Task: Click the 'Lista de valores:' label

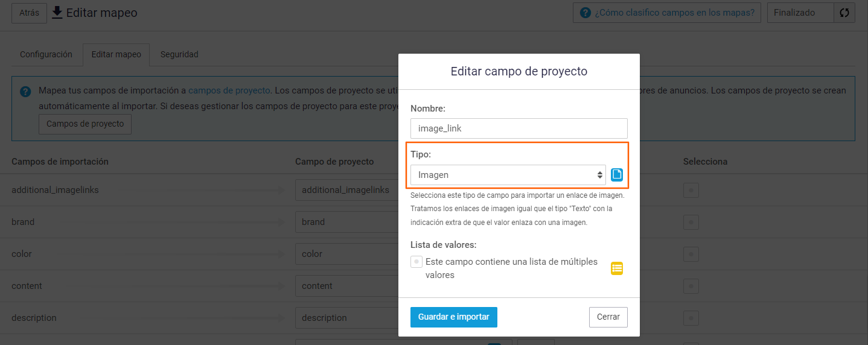Action: (x=444, y=245)
